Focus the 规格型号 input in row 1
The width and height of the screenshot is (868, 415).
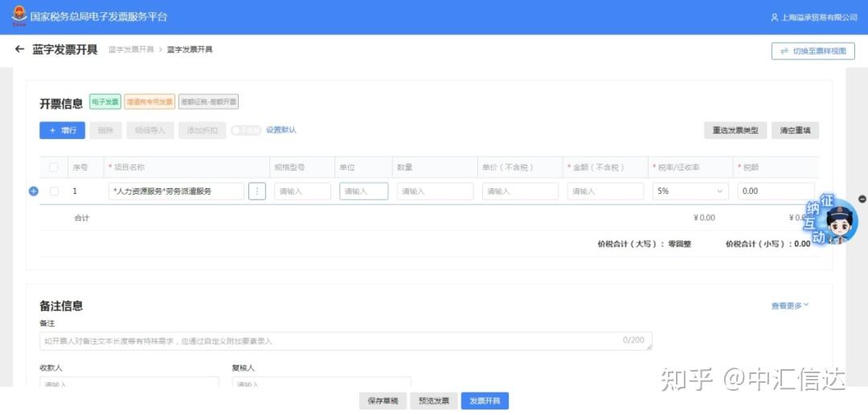[302, 191]
